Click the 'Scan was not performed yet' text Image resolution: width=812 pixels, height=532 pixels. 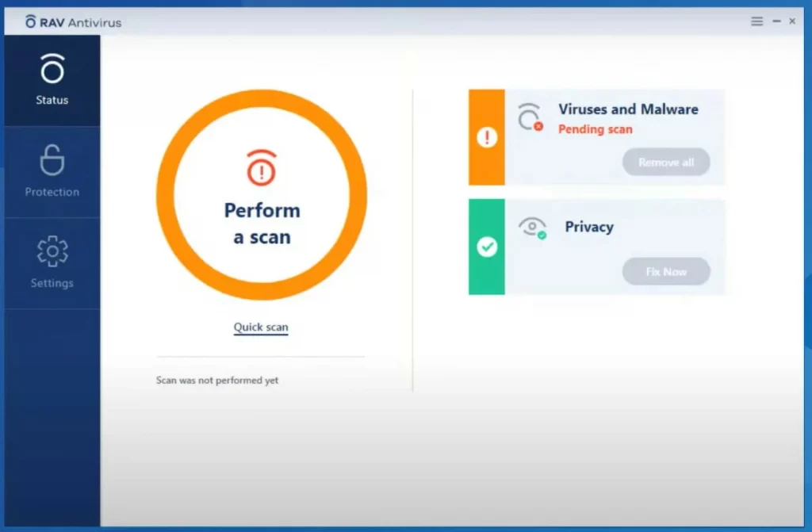217,381
